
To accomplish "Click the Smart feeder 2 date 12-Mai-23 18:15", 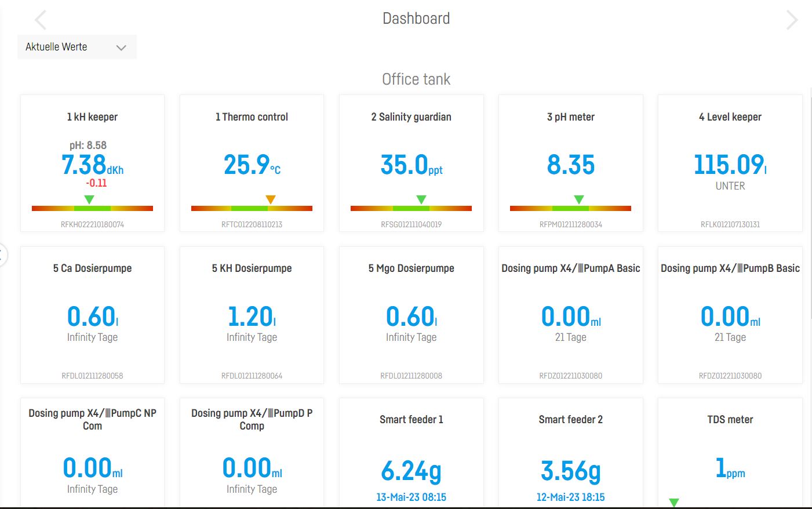I will pos(570,497).
